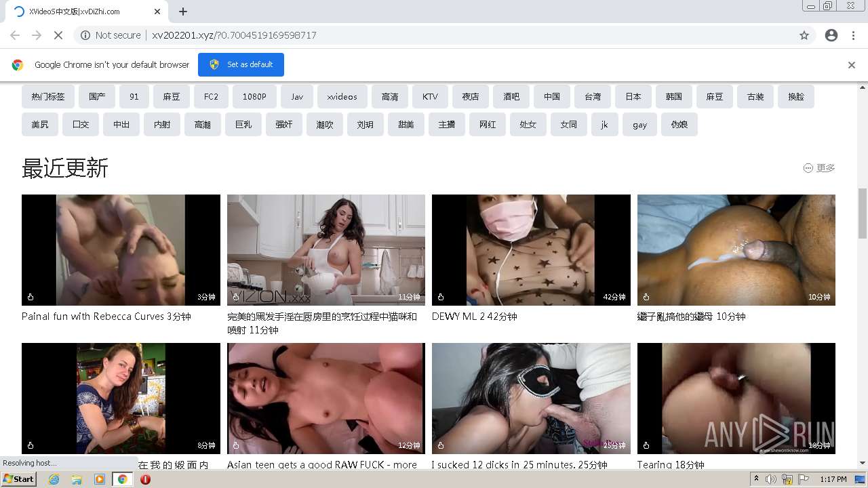Select the 换脸 tag
The image size is (868, 488).
pyautogui.click(x=796, y=97)
